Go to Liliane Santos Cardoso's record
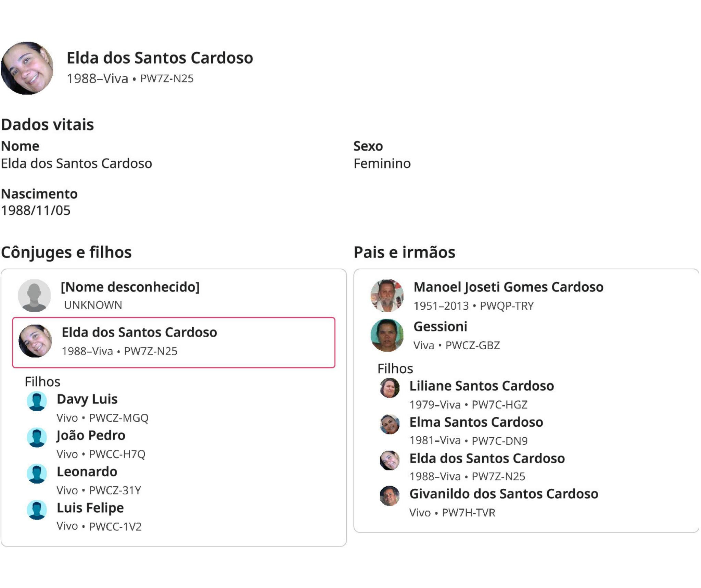 [482, 386]
